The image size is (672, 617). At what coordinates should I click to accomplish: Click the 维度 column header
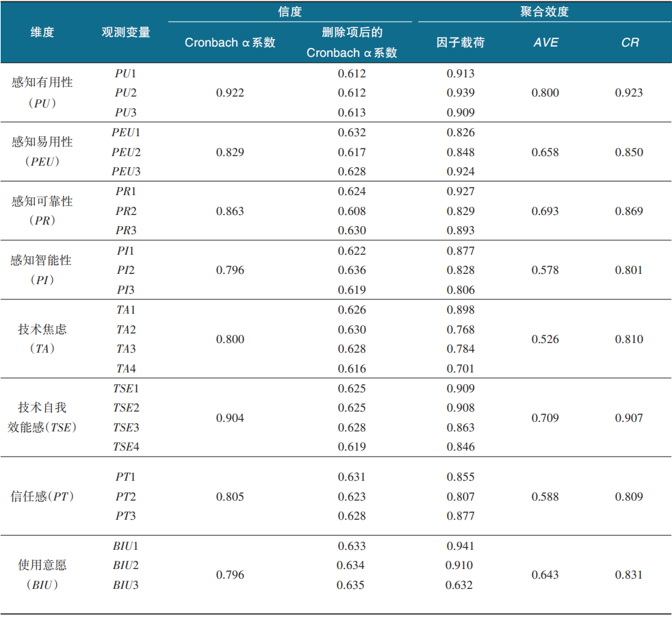pos(42,32)
